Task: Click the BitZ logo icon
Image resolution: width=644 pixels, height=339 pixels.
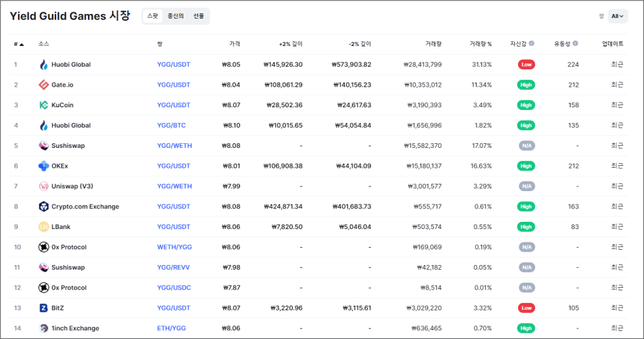Action: point(43,308)
